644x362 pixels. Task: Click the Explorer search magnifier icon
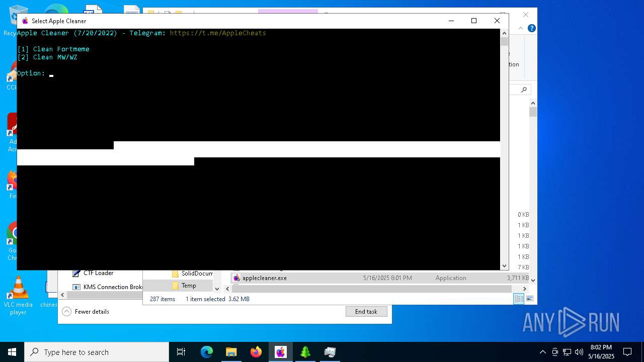pyautogui.click(x=524, y=89)
